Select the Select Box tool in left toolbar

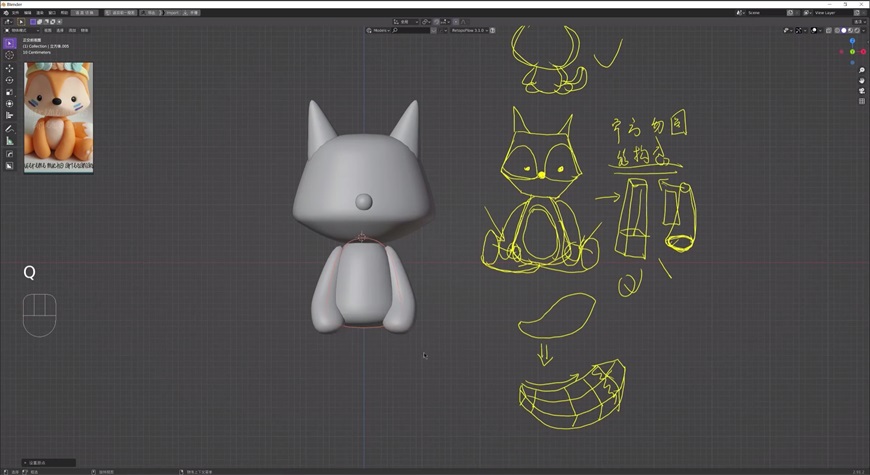point(9,43)
